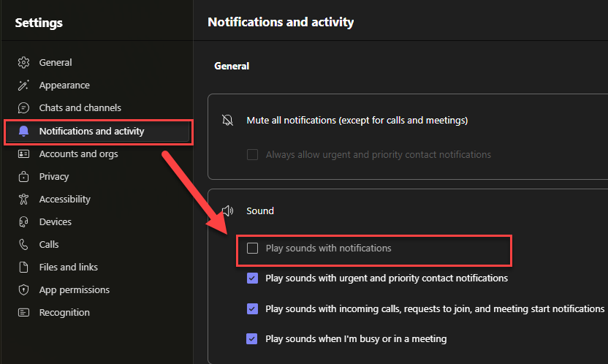This screenshot has width=608, height=364.
Task: Click the Sound section speaker icon
Action: 227,211
